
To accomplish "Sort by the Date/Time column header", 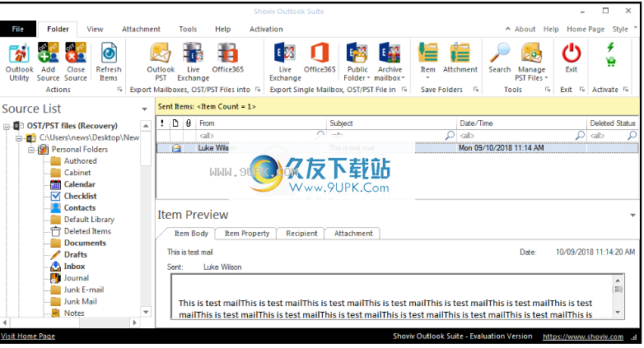I will pyautogui.click(x=521, y=123).
